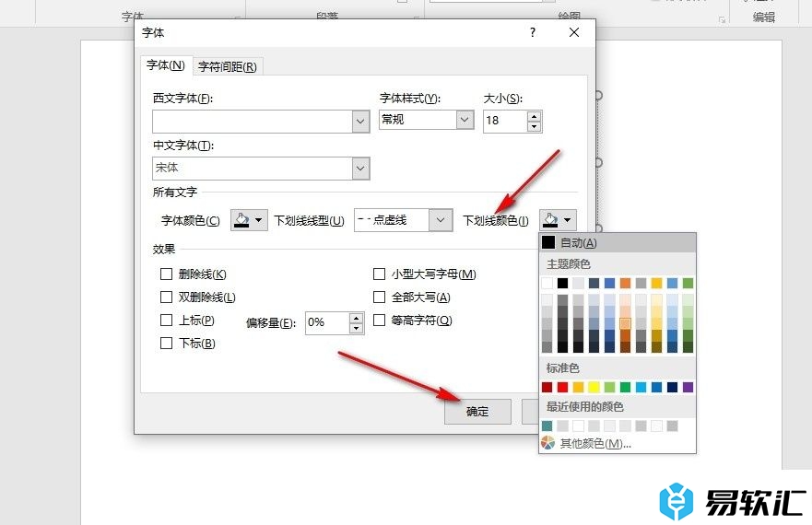Pick the blue theme color in top row

click(609, 283)
